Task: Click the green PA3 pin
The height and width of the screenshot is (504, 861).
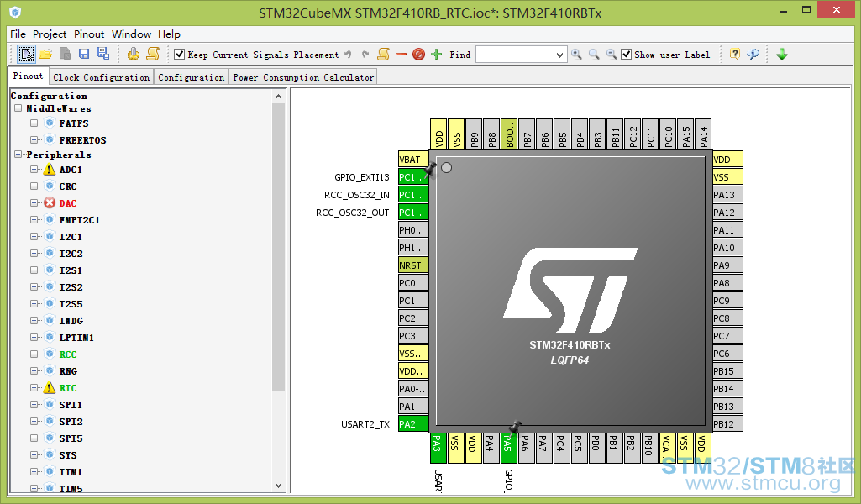Action: (x=437, y=449)
